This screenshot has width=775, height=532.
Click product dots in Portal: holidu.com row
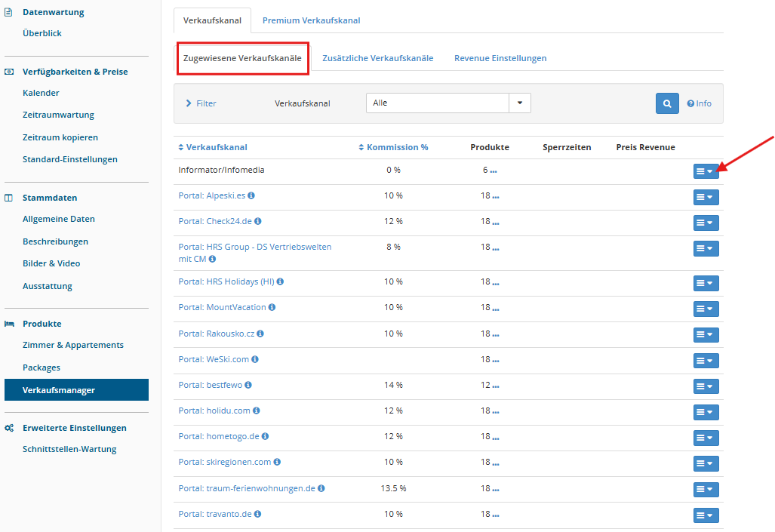click(x=495, y=411)
